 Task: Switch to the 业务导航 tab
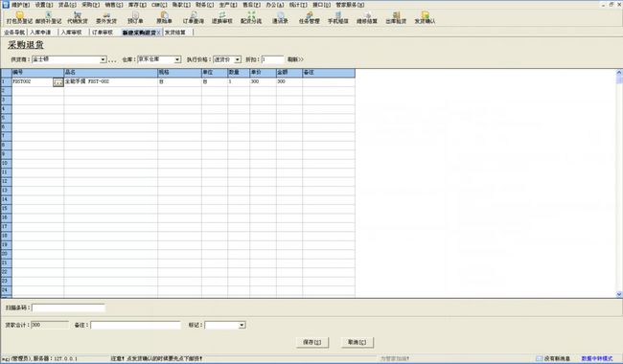[x=14, y=33]
